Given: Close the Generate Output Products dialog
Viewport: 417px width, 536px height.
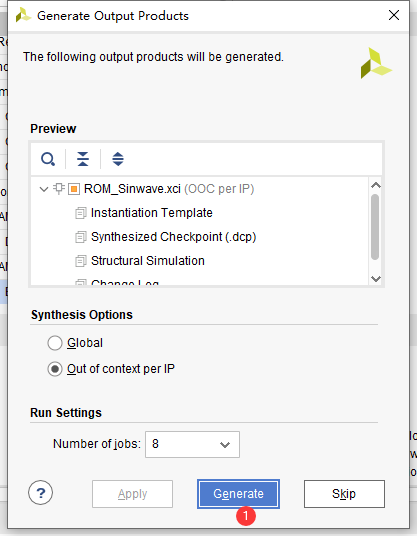Looking at the screenshot, I should pos(394,15).
